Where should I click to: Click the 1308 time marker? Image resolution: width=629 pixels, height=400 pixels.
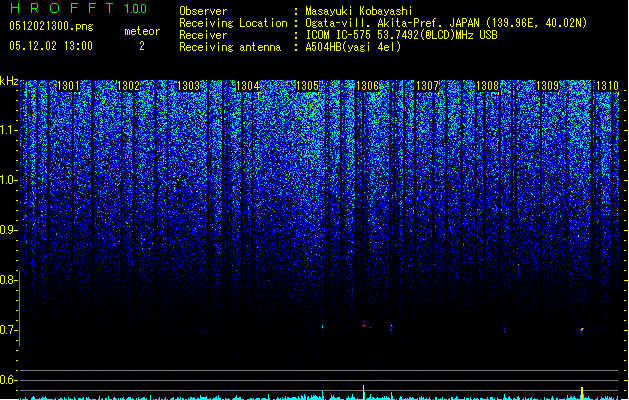487,86
